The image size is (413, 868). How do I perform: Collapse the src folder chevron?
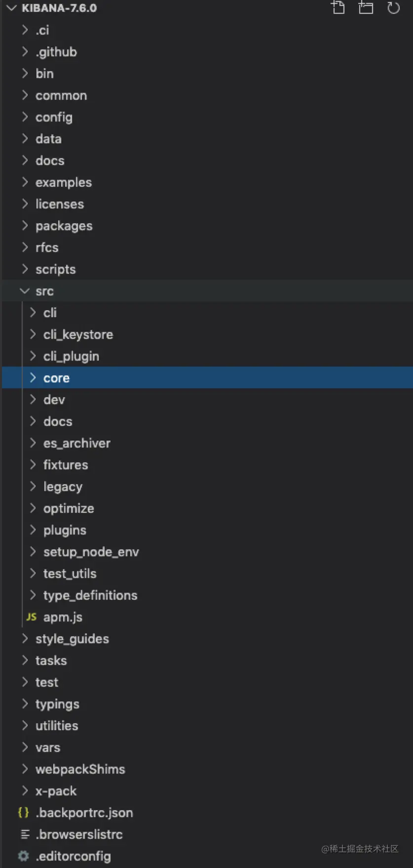tap(25, 291)
